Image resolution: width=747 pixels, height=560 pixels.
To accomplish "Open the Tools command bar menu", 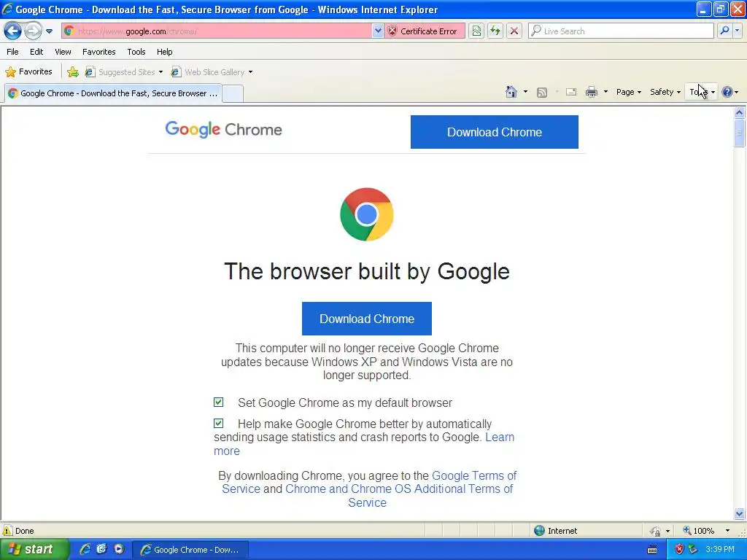I will [x=701, y=92].
